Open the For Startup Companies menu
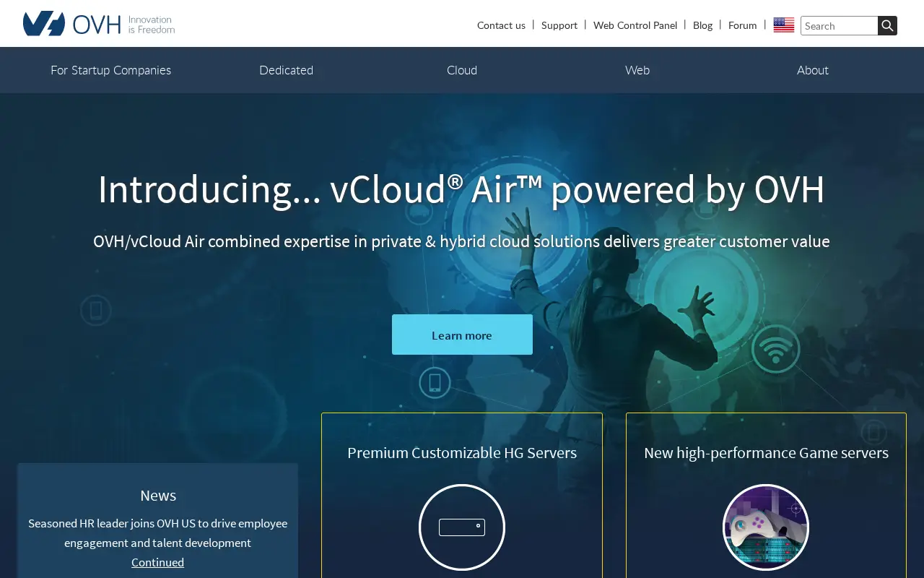The width and height of the screenshot is (924, 578). pyautogui.click(x=110, y=70)
